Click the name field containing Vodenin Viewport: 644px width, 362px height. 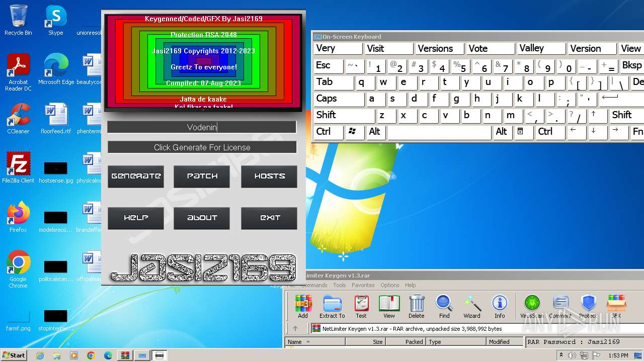pos(202,127)
